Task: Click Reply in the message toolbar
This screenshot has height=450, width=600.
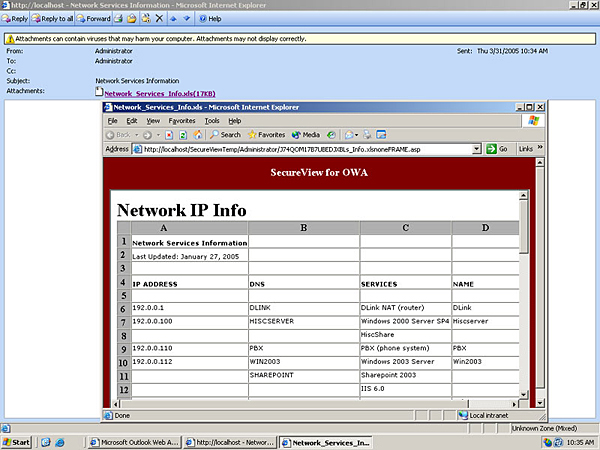Action: click(16, 18)
